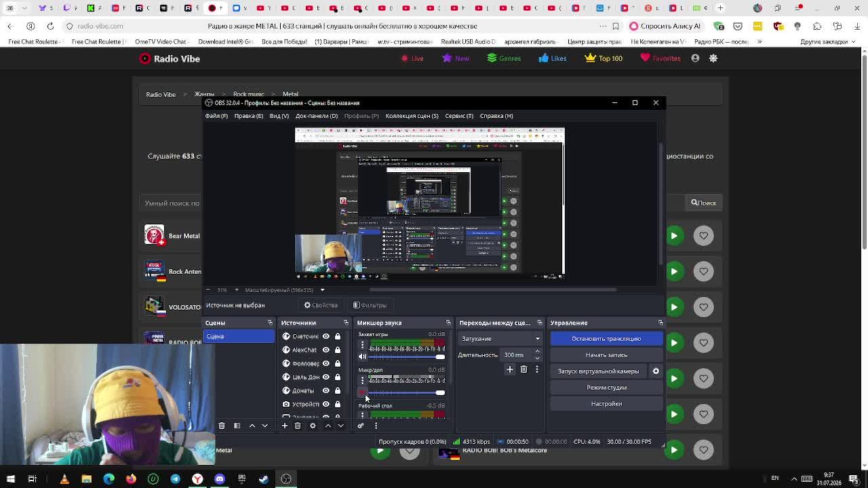Hide the Фолловер source
Screen dimensions: 868x488
[325, 363]
